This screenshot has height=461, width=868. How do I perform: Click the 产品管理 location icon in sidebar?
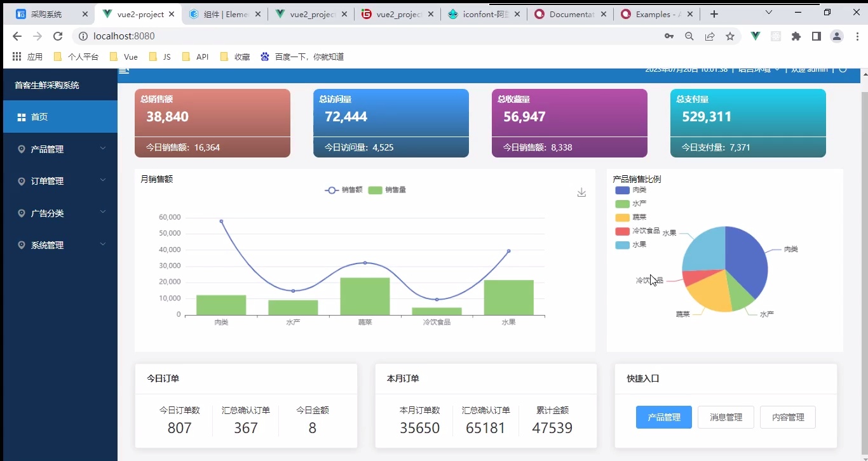[22, 149]
